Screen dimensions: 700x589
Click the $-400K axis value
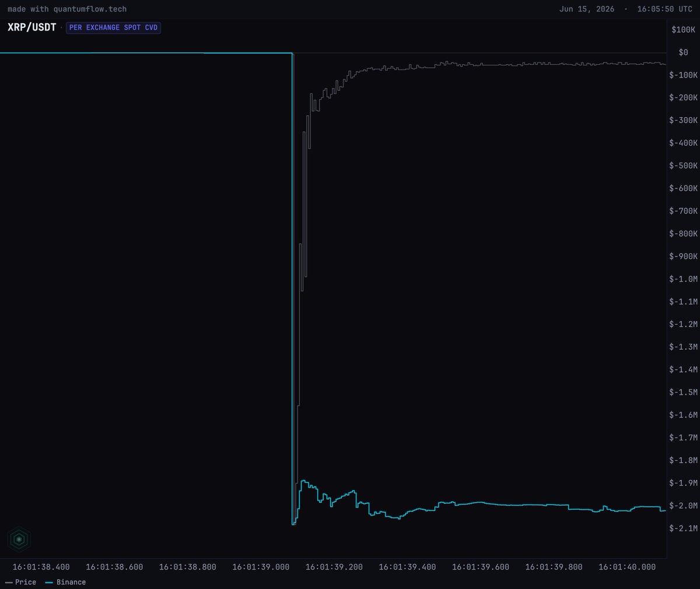pos(683,143)
